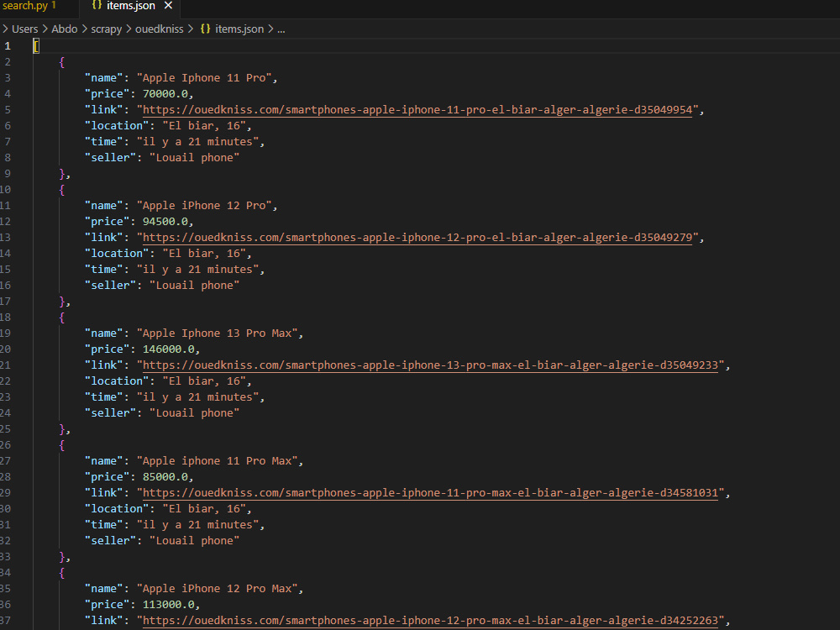
Task: Click the opening brace on line 18
Action: tap(62, 318)
